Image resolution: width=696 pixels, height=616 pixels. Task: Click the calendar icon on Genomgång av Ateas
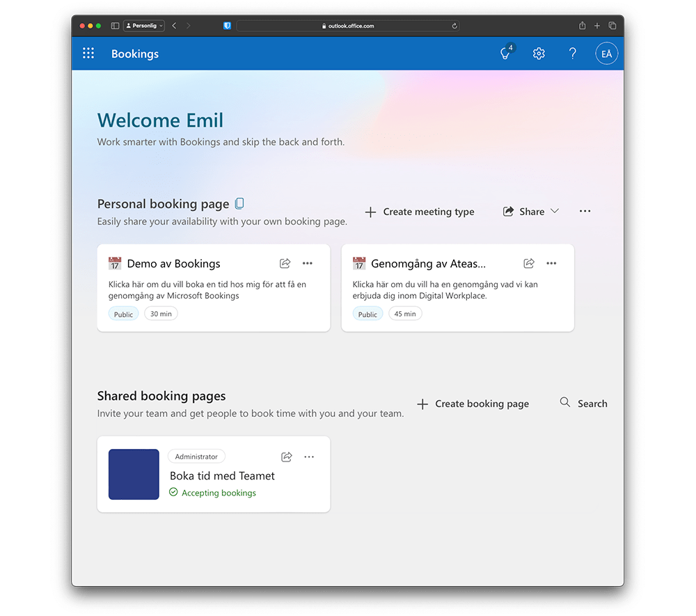[x=359, y=263]
